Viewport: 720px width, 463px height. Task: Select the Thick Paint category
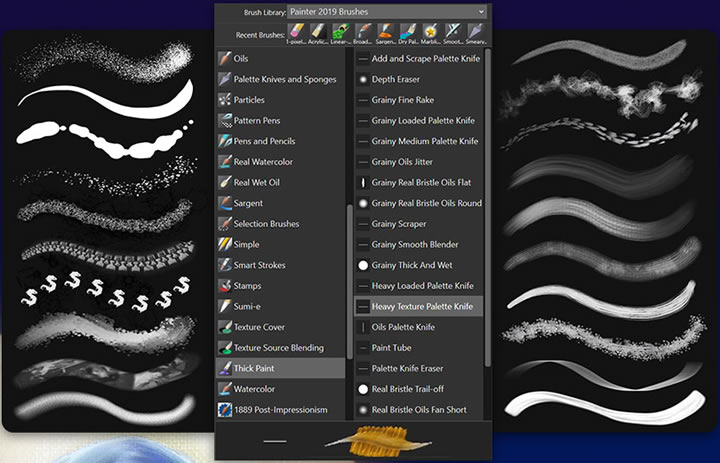pos(281,368)
